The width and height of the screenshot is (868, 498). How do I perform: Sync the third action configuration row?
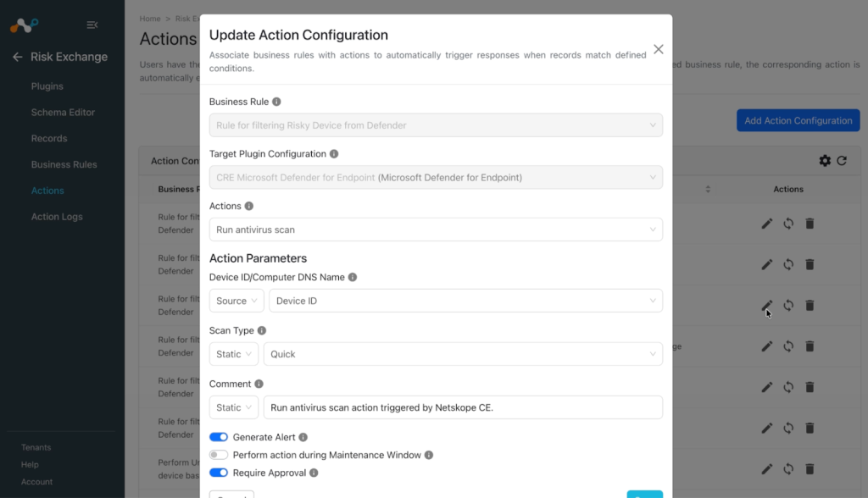tap(788, 306)
